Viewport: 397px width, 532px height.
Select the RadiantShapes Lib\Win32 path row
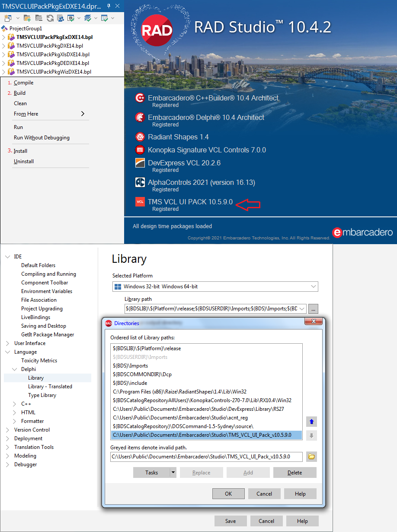(206, 392)
